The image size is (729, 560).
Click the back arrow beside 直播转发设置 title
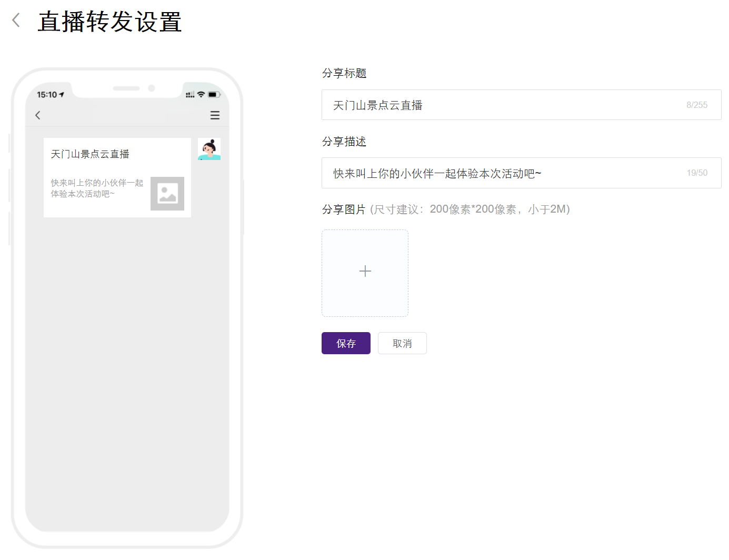pyautogui.click(x=16, y=19)
